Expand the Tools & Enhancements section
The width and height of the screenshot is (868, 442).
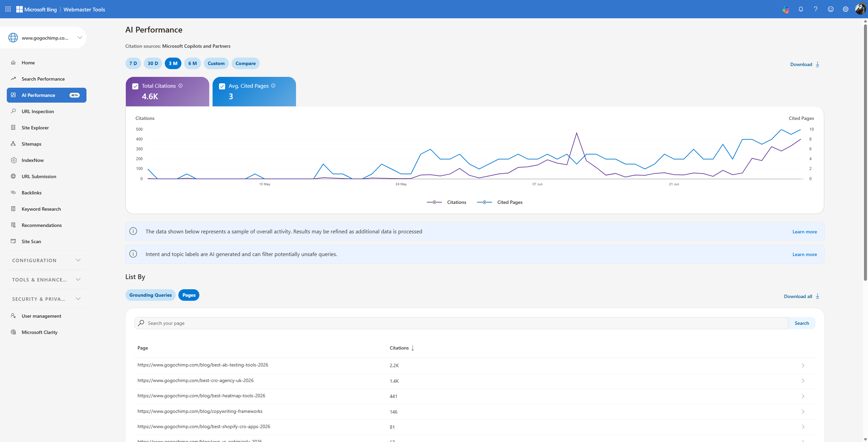click(x=46, y=279)
